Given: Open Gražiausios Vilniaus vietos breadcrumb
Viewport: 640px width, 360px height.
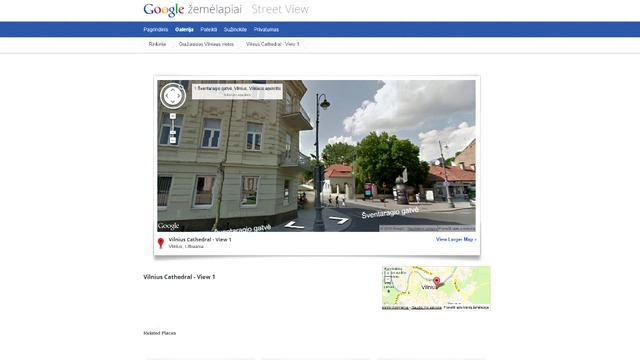Looking at the screenshot, I should click(206, 44).
